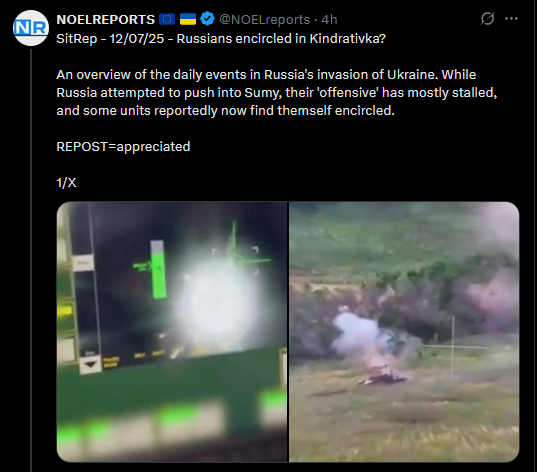Open the right burning-vehicle field thumbnail
The height and width of the screenshot is (472, 537).
coord(404,332)
